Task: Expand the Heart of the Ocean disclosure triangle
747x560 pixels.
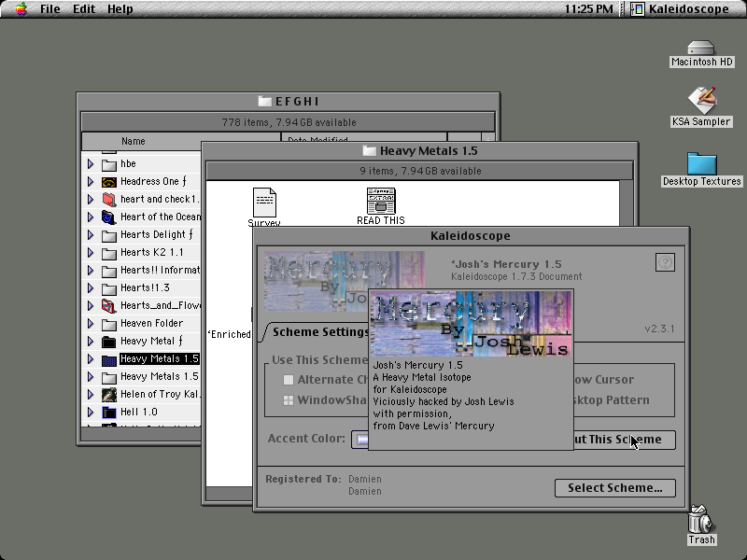Action: pos(91,217)
